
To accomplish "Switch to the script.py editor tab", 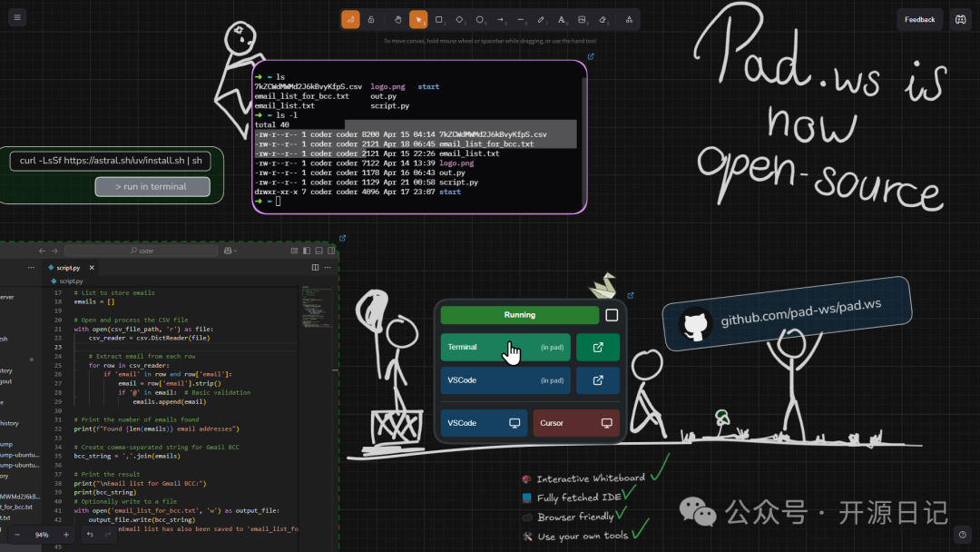I will click(x=68, y=268).
